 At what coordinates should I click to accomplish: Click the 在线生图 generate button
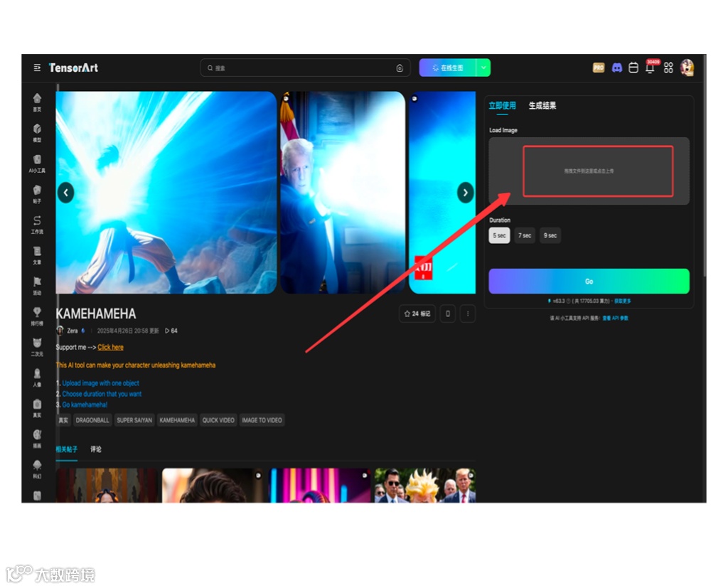(x=448, y=68)
